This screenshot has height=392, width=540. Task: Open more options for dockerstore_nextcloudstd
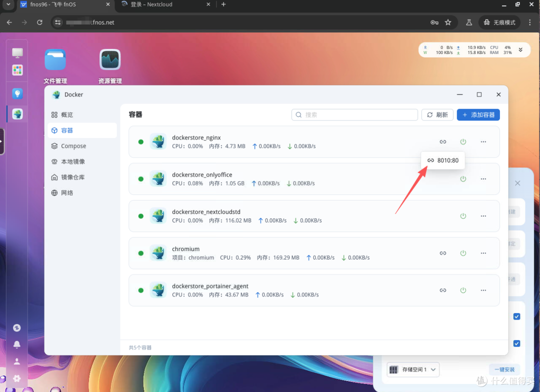(483, 216)
